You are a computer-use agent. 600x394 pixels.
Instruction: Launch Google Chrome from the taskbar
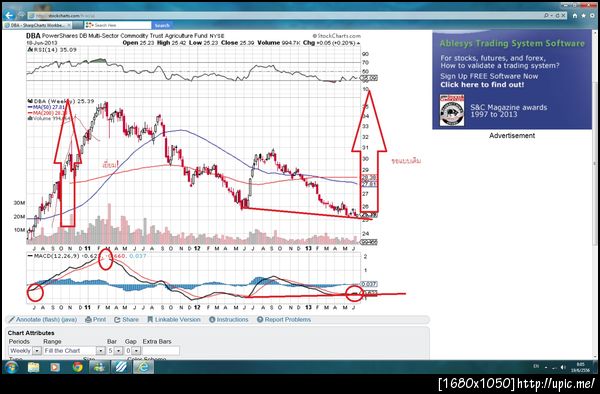tap(78, 368)
